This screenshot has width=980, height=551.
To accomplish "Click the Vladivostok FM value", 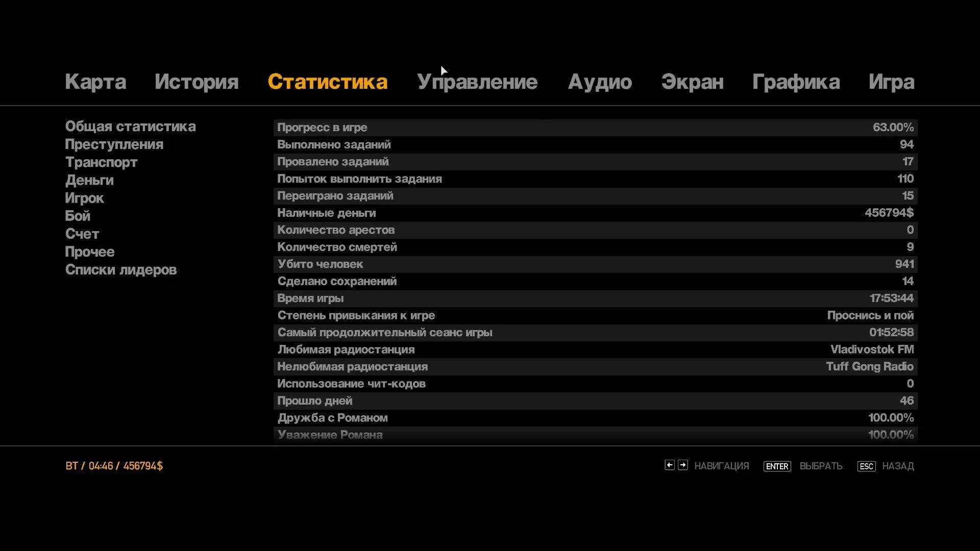I will pos(872,349).
